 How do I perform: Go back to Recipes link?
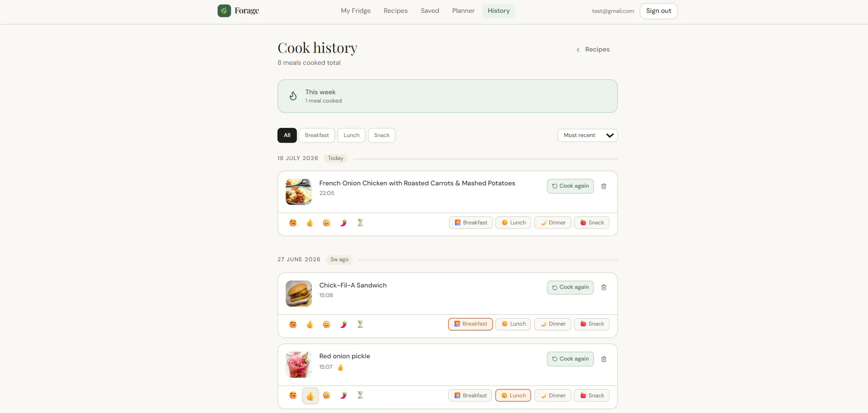593,50
